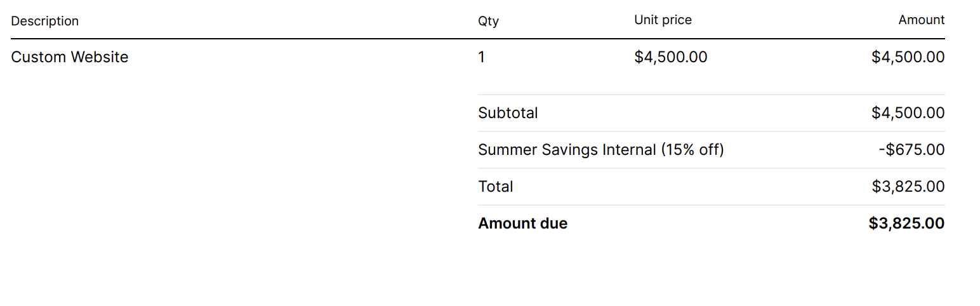
Task: Click the bold Amount due value
Action: [906, 223]
